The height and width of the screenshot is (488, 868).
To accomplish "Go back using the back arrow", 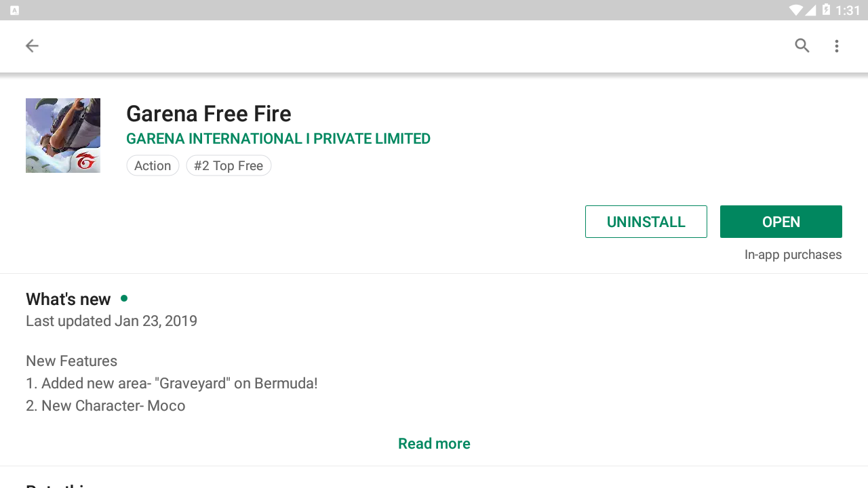I will coord(32,46).
